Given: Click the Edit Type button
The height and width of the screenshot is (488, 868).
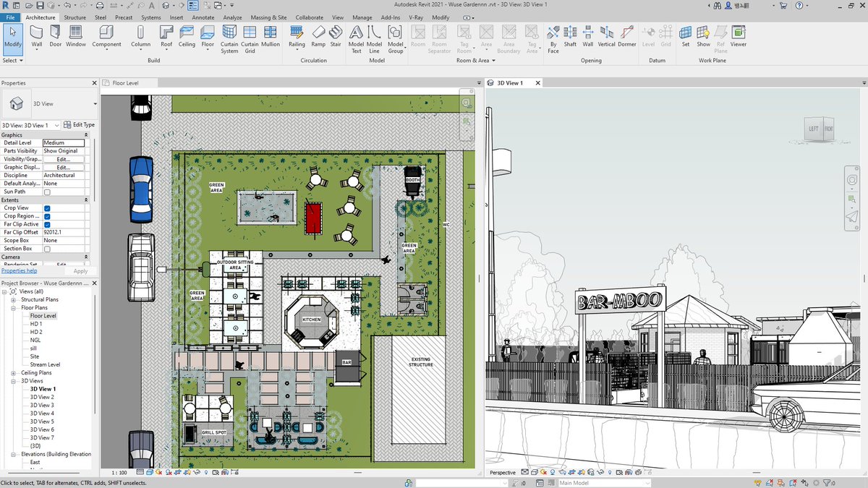Looking at the screenshot, I should (x=78, y=124).
